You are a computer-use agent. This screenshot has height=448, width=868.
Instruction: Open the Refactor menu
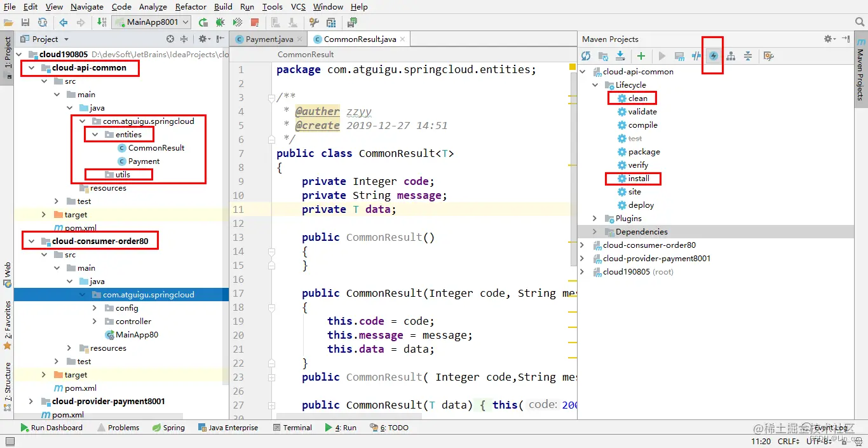(191, 6)
